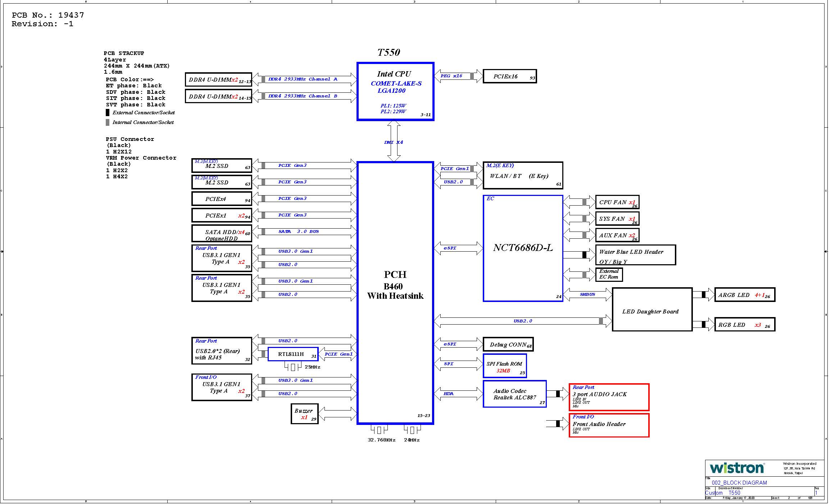Click the 32.768KHz crystal symbol below PCH
The width and height of the screenshot is (831, 504).
(379, 430)
